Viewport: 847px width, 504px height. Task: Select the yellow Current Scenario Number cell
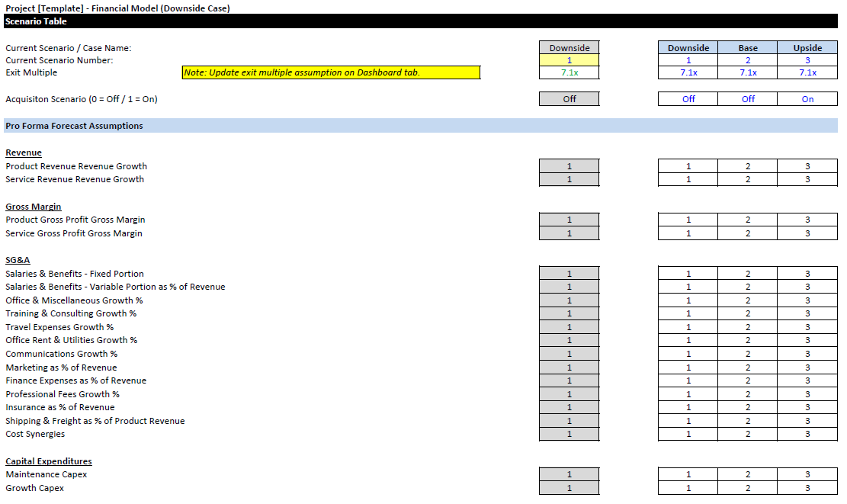569,60
